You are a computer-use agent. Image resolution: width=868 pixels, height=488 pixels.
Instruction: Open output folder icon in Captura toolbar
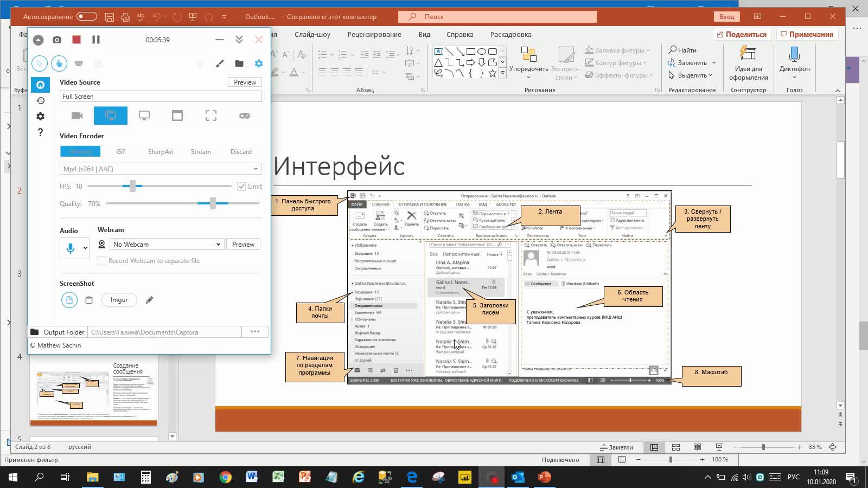coord(239,63)
